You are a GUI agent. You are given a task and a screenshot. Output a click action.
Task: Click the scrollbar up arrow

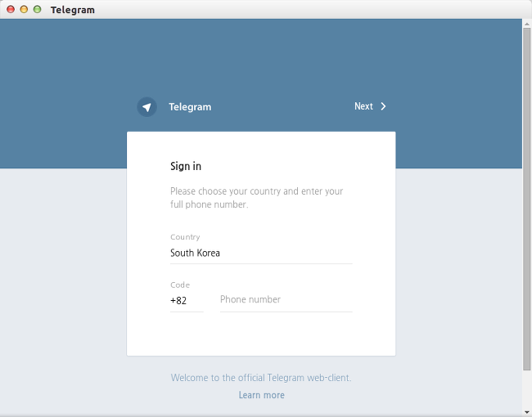(x=526, y=24)
